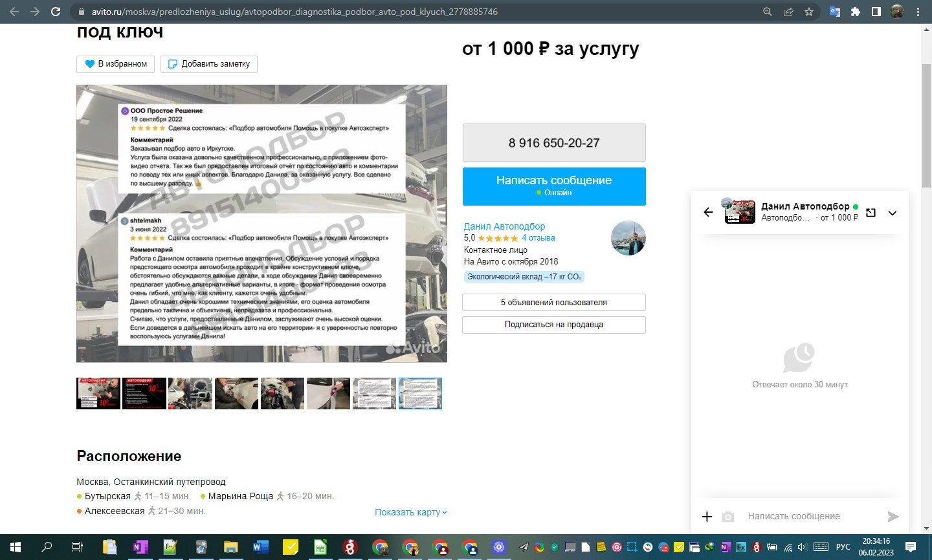Open the browser zoom magnifier icon
The image size is (932, 560).
768,12
